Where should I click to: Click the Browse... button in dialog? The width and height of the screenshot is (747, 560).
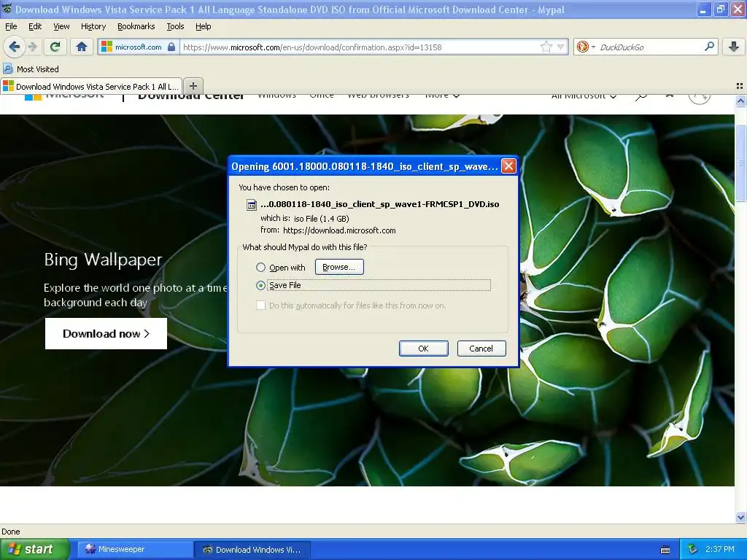(x=339, y=267)
